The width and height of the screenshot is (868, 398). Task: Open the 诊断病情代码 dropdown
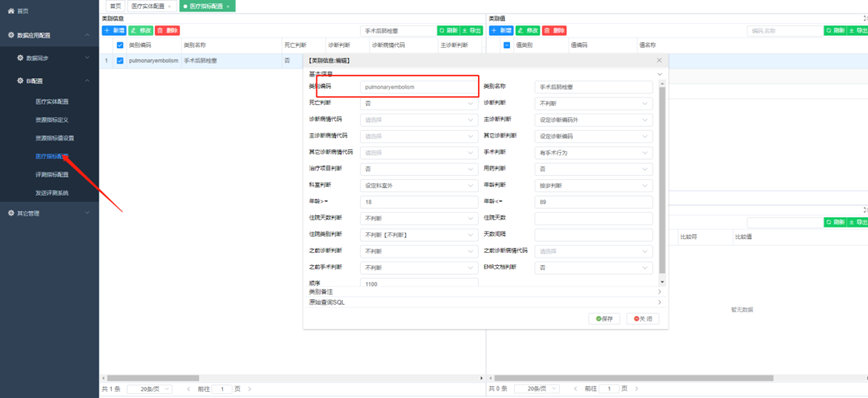click(419, 120)
